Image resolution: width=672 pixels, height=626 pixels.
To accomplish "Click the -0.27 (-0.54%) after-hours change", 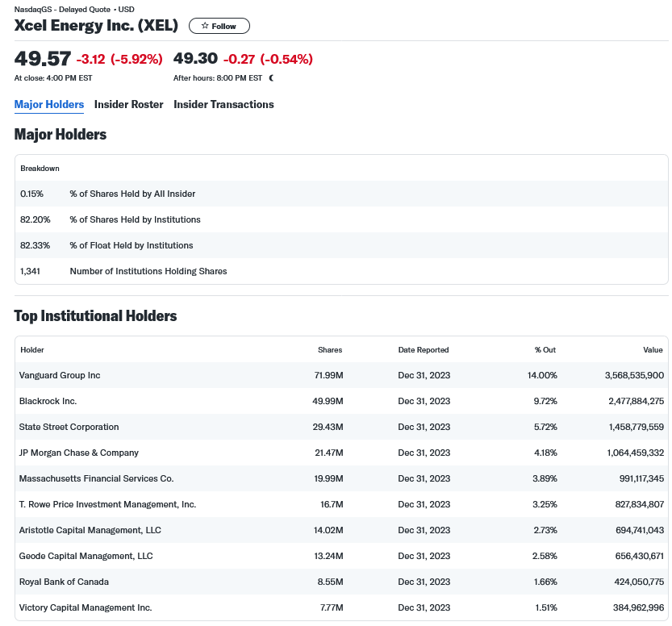I will (268, 59).
